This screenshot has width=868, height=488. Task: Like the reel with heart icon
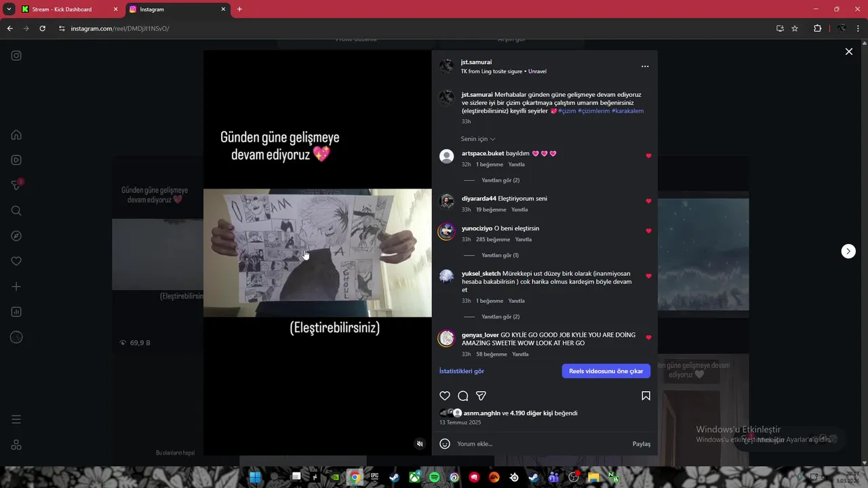[445, 396]
